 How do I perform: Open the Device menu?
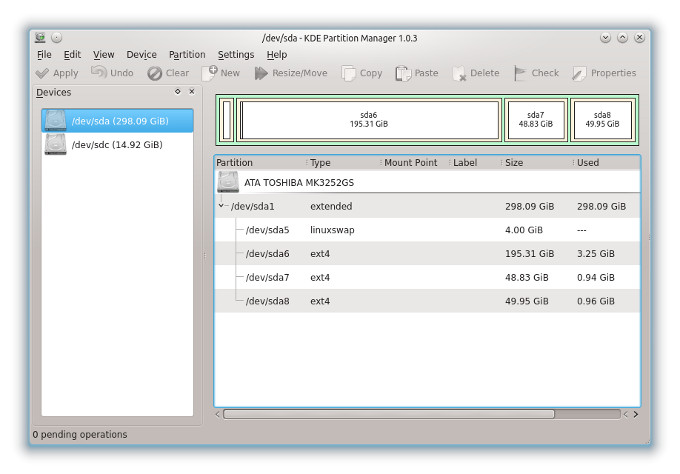(x=141, y=55)
